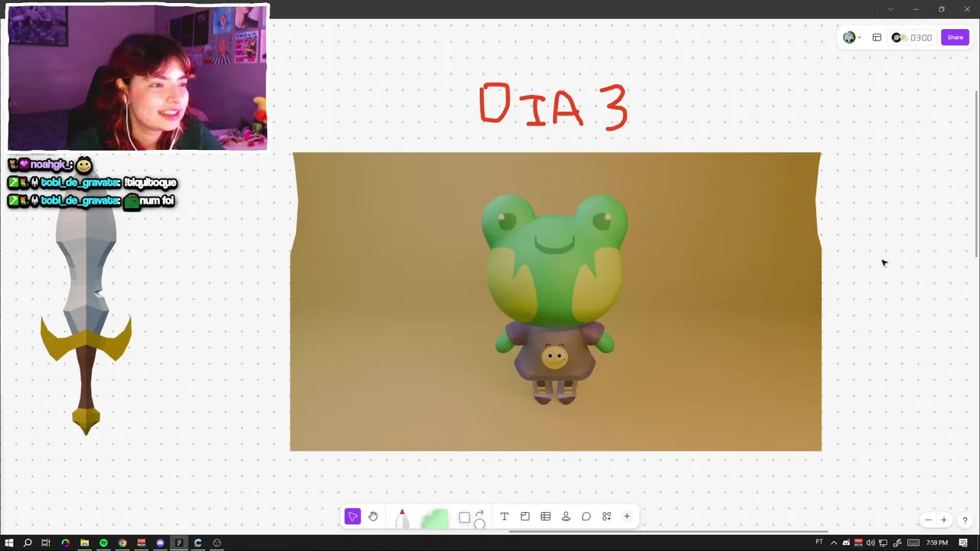
Task: Select the frog character render image
Action: coord(556,302)
